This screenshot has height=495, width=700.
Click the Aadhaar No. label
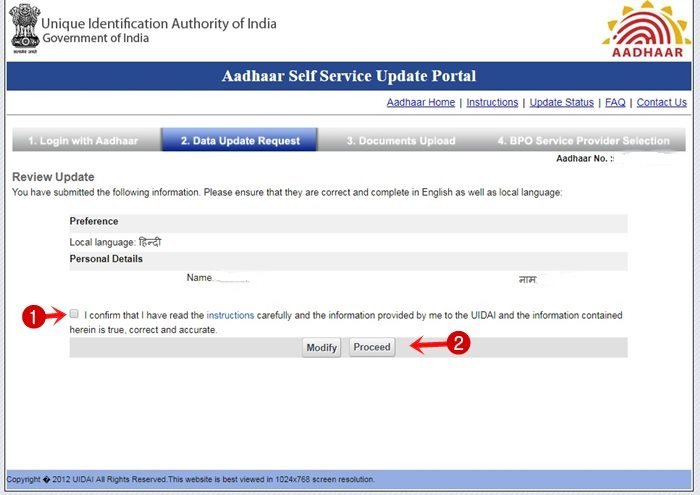pos(585,158)
